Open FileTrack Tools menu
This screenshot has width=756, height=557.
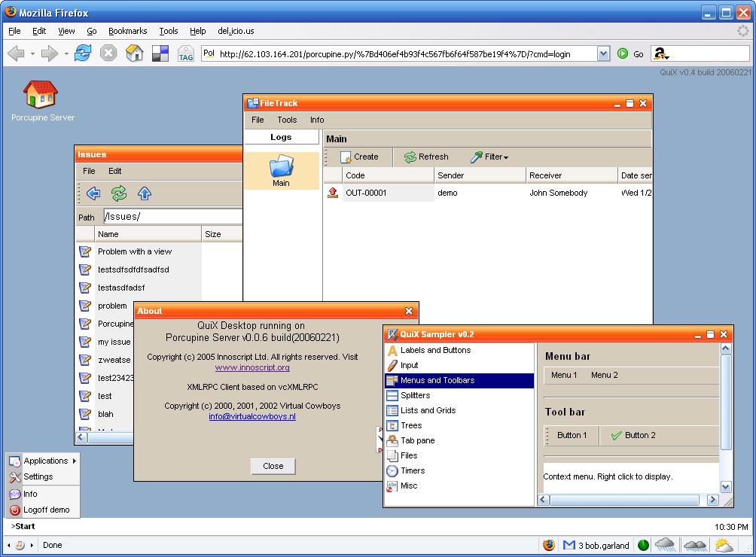(287, 120)
